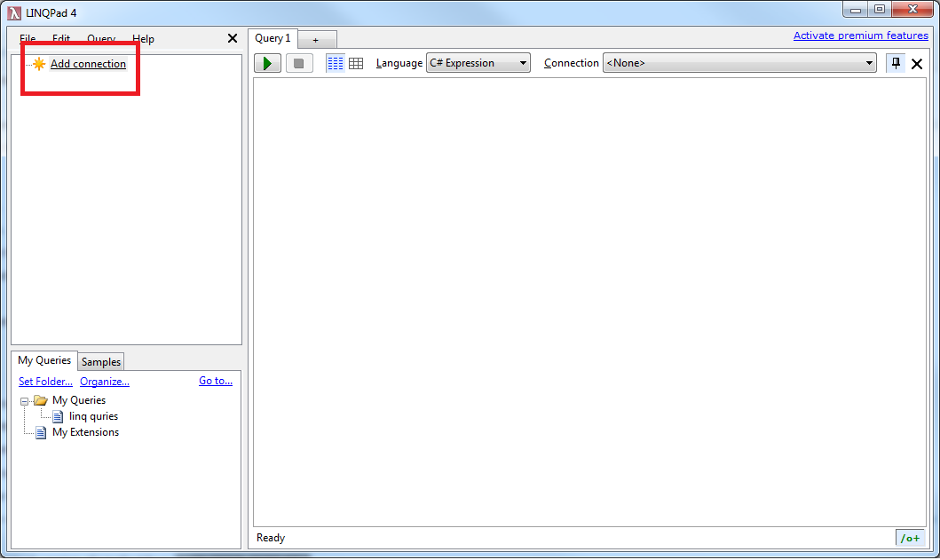Open the linq quries file

[x=93, y=416]
